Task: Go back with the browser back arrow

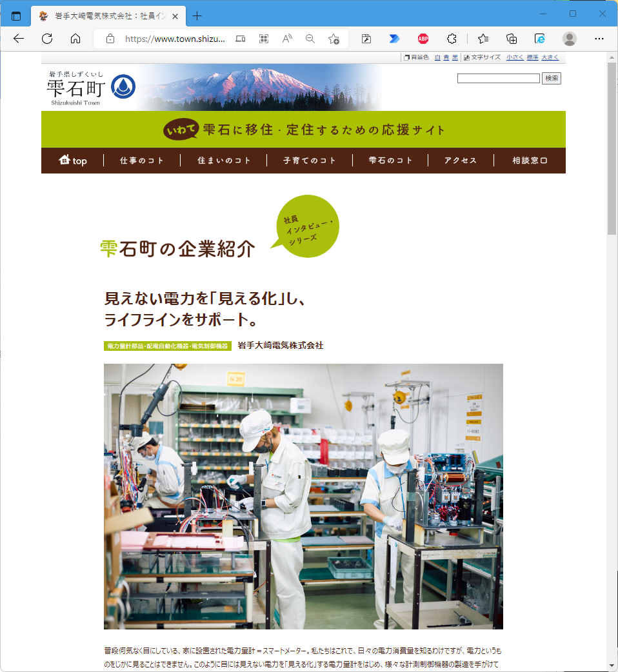Action: point(19,39)
